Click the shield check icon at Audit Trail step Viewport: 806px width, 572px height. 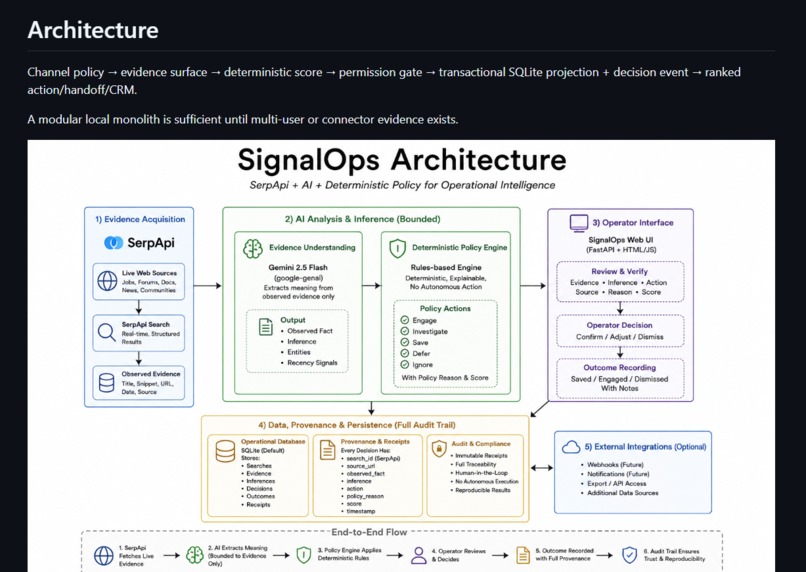point(630,555)
